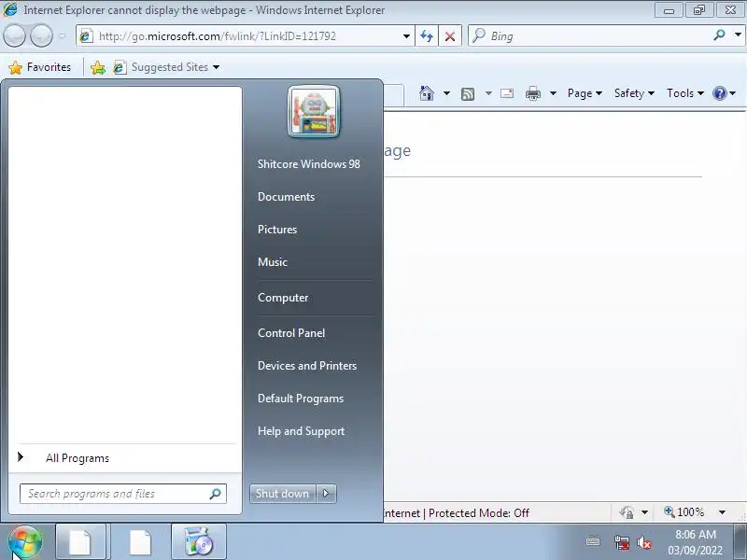Expand the address bar history dropdown

click(x=406, y=36)
